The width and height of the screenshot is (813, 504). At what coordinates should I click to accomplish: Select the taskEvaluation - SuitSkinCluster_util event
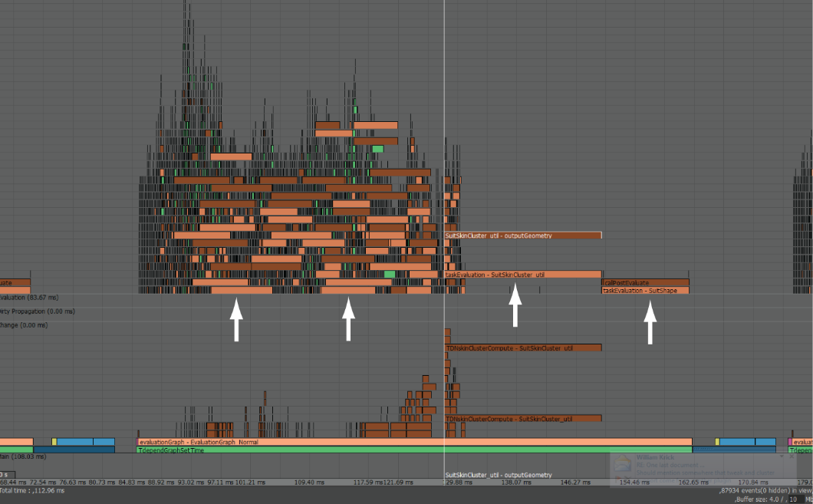coord(522,275)
